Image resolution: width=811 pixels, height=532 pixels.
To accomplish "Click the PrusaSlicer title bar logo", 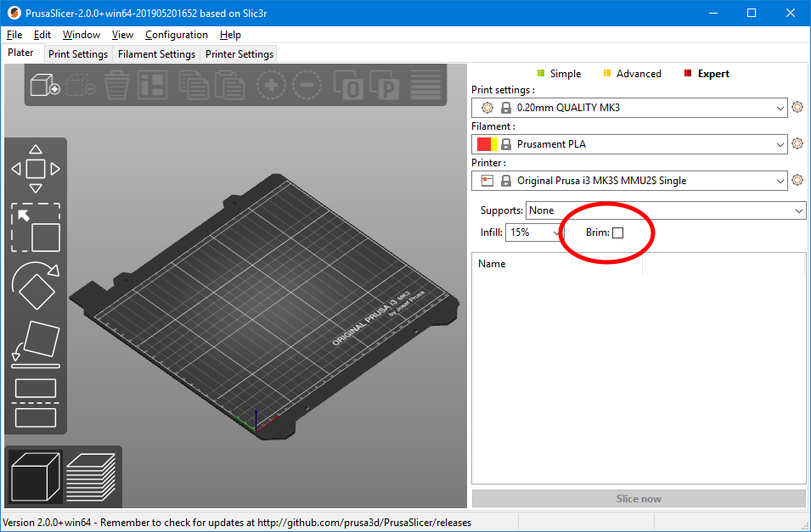I will (x=14, y=13).
